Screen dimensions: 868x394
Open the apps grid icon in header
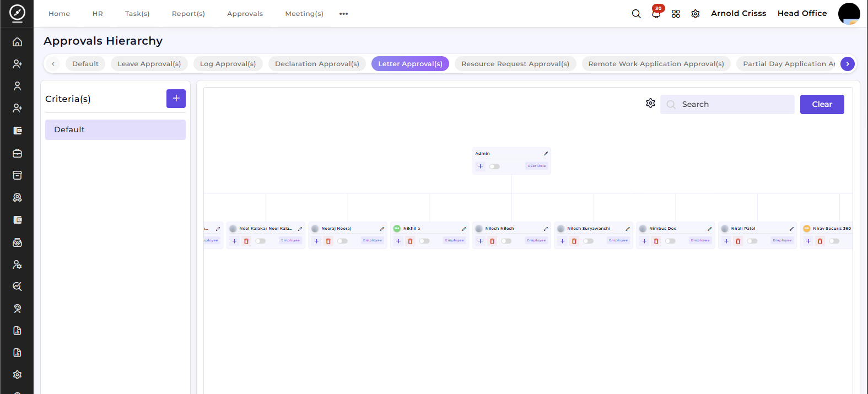[676, 14]
